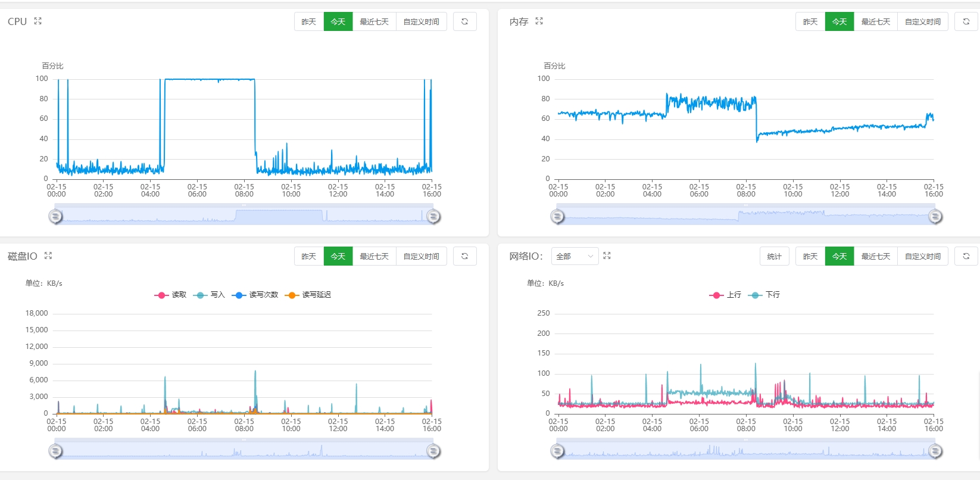The image size is (980, 480).
Task: Click the 18,000 axis label in 磁盘IO
Action: pyautogui.click(x=37, y=313)
